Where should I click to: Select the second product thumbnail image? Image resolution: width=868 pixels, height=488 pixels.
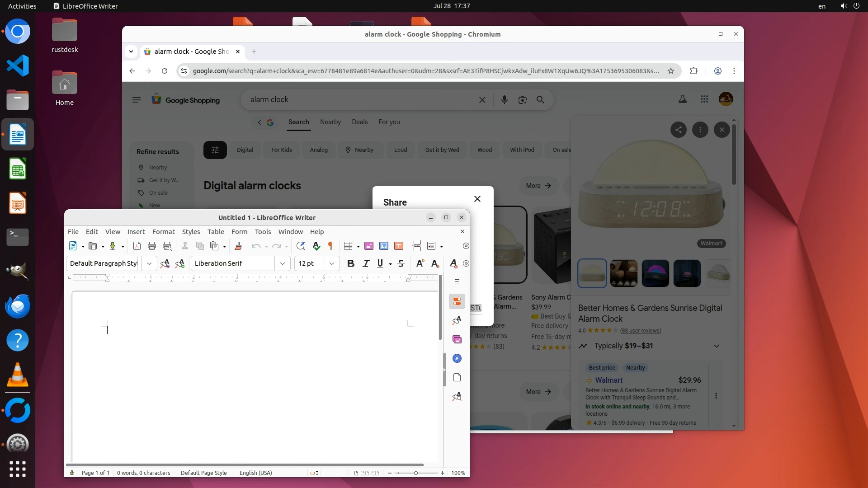tap(623, 273)
